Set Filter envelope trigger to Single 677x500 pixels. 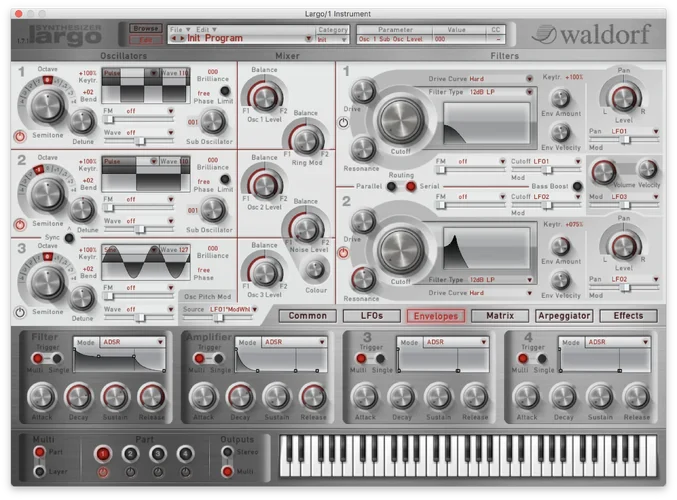(57, 358)
